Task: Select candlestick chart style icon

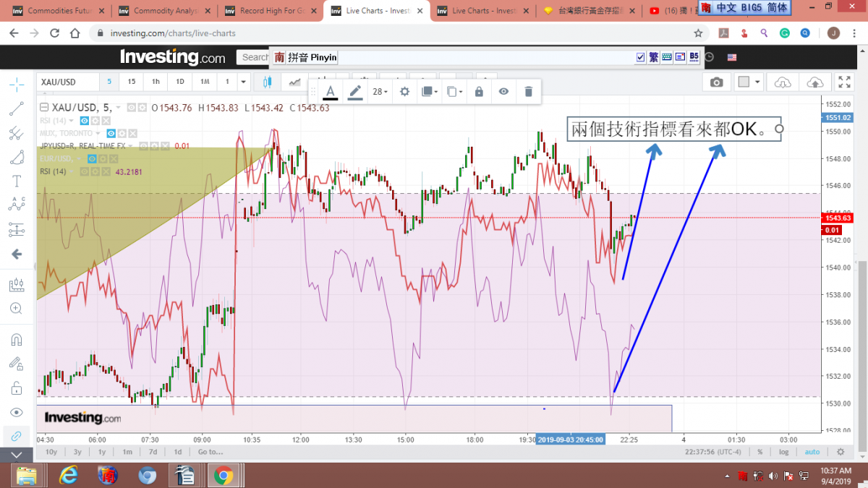Action: click(267, 82)
